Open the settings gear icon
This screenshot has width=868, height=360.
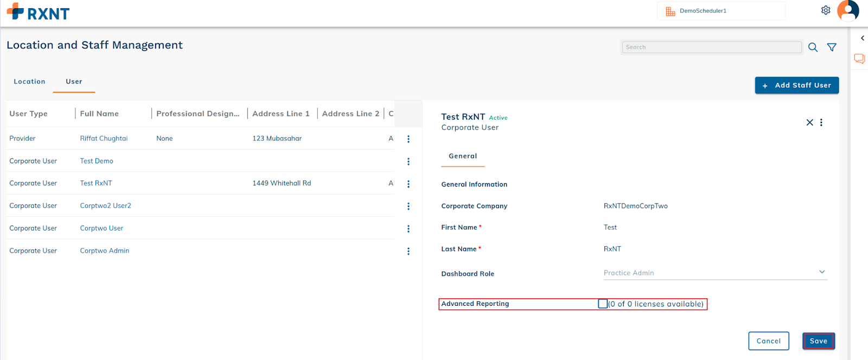pyautogui.click(x=826, y=10)
